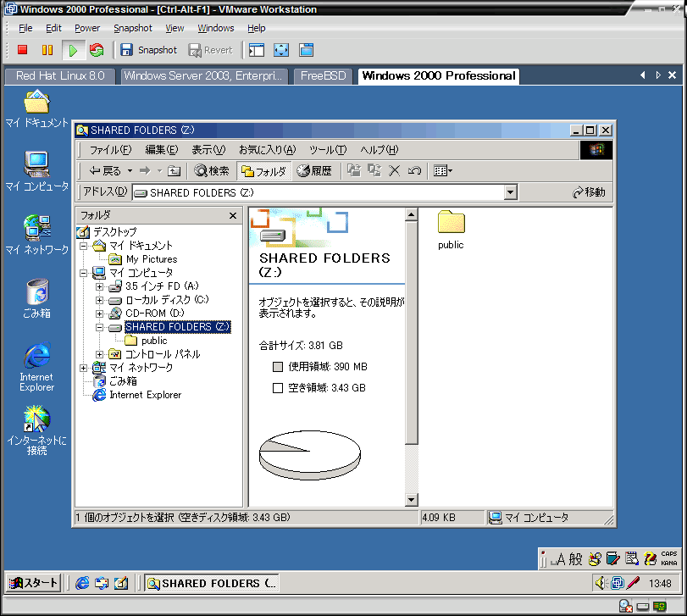
Task: Click the undo toolbar icon
Action: click(x=414, y=171)
